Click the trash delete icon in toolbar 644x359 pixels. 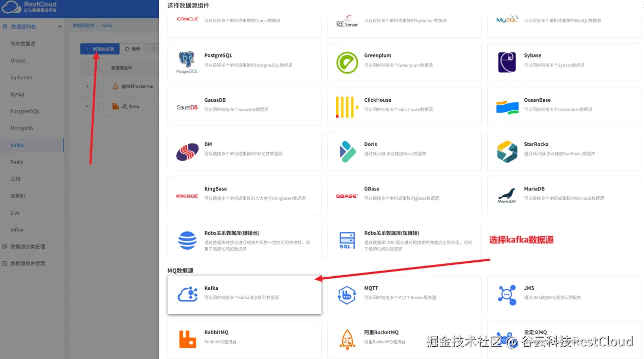[x=153, y=49]
